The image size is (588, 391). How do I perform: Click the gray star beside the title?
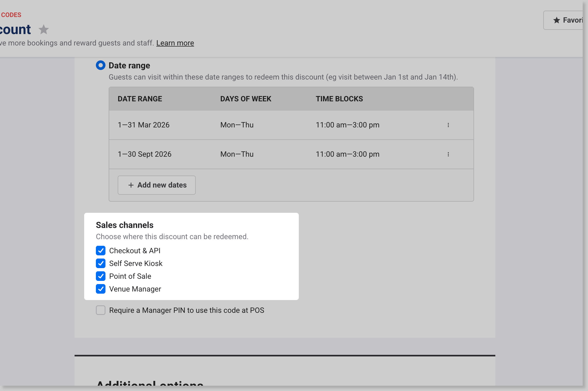point(44,30)
